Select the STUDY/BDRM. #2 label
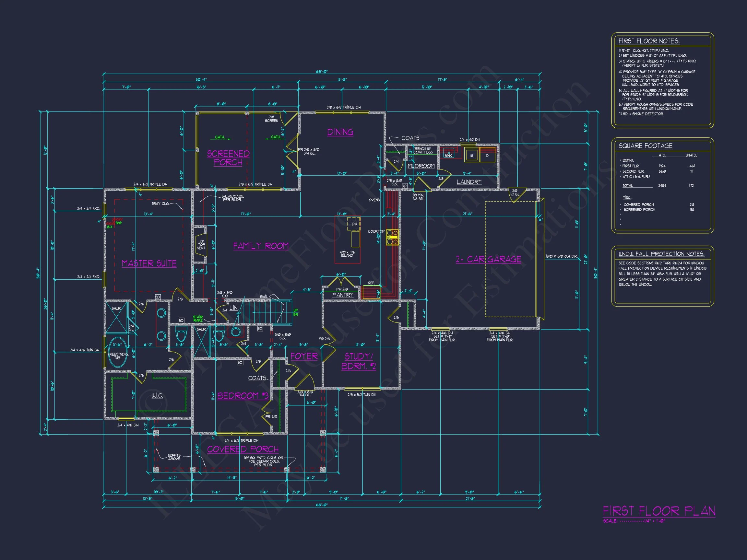Screen dimensions: 747x560 coord(358,361)
